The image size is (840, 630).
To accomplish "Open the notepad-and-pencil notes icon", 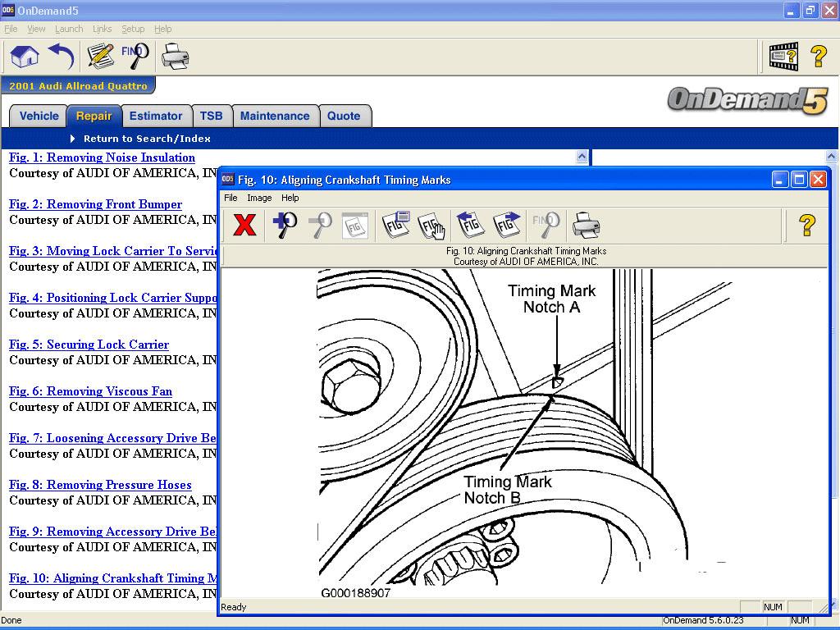I will (x=100, y=57).
